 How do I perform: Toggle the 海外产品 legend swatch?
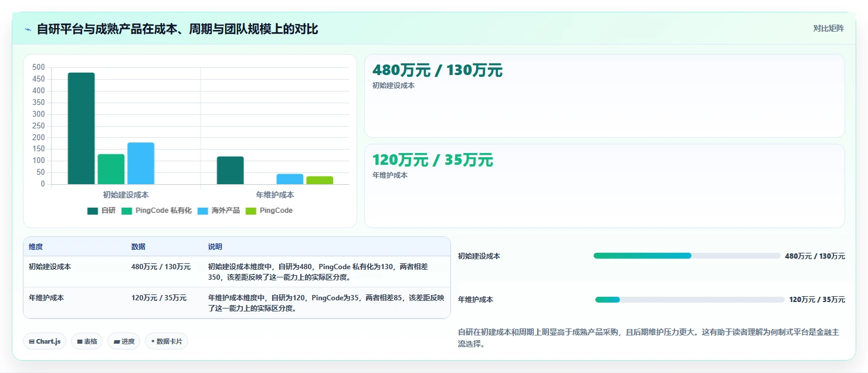coord(203,211)
